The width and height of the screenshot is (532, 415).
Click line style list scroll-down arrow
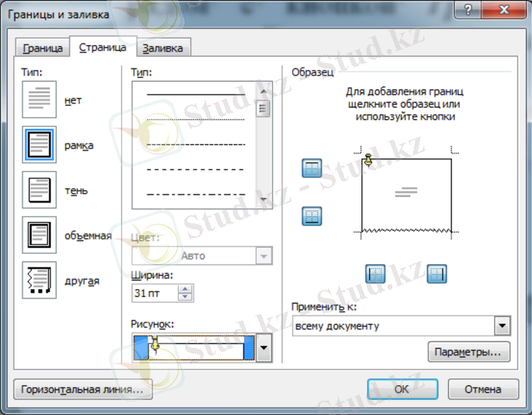[x=263, y=199]
